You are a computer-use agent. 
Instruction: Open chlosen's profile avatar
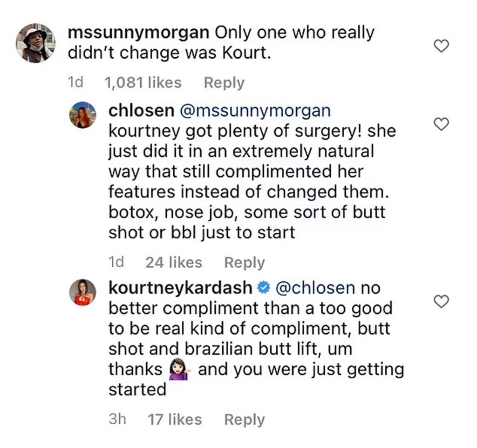click(x=82, y=115)
